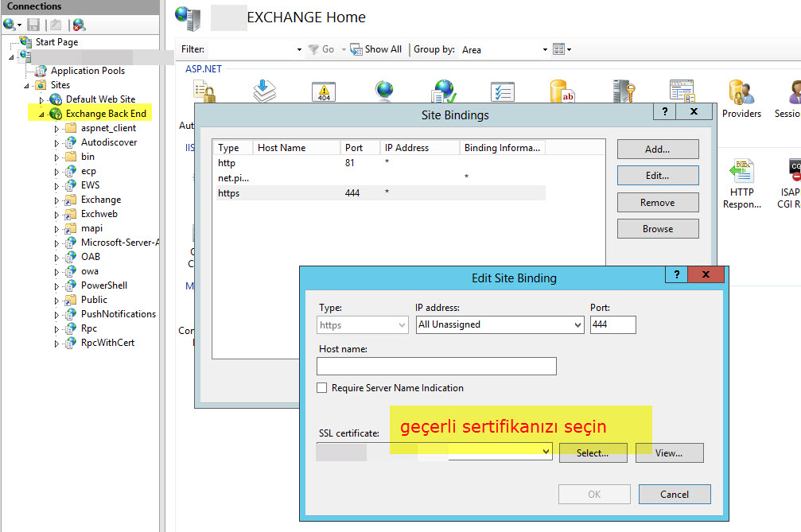Viewport: 801px width, 532px height.
Task: Select the http port 81 binding row
Action: point(380,163)
